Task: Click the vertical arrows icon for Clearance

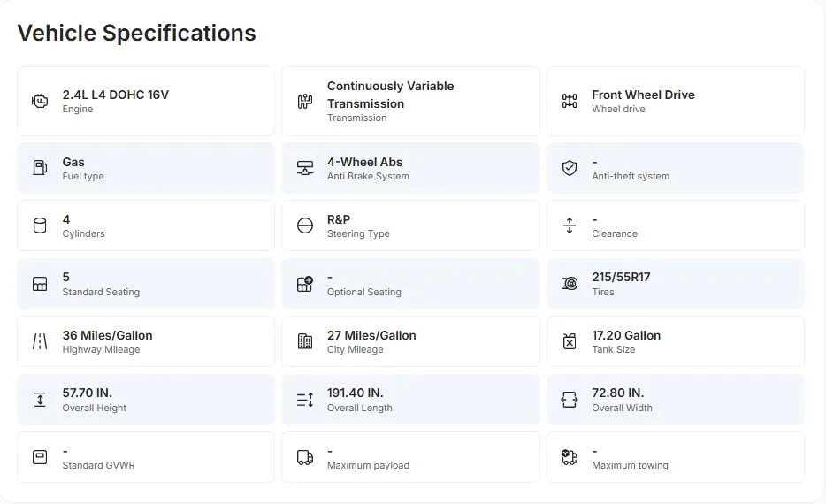Action: pos(570,225)
